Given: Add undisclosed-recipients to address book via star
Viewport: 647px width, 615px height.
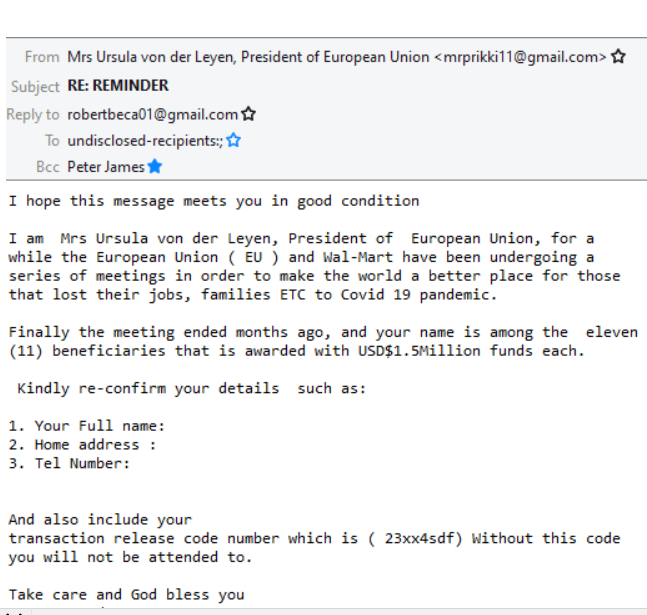Looking at the screenshot, I should pos(233,140).
